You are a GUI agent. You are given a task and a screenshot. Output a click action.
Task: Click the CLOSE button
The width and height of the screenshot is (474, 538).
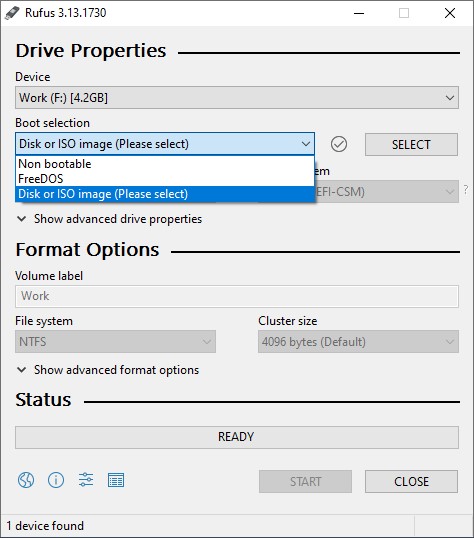[411, 481]
